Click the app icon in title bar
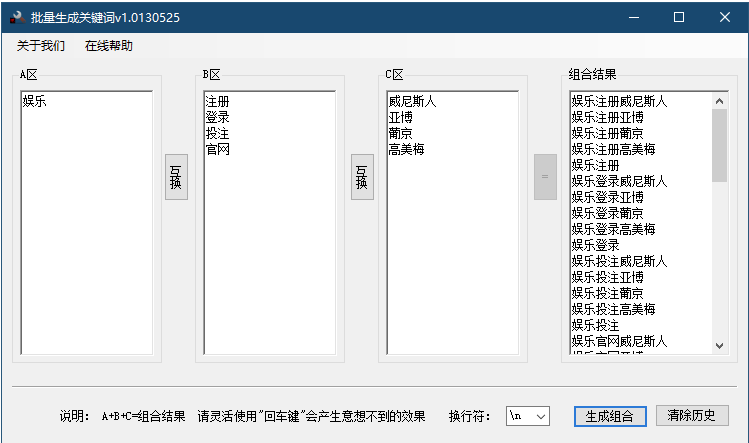 17,17
